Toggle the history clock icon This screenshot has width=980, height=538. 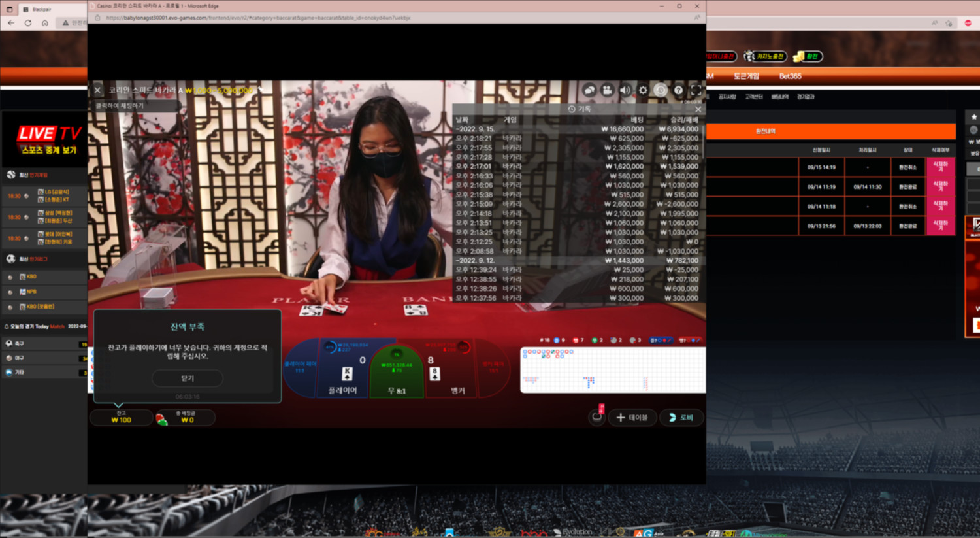(x=661, y=90)
